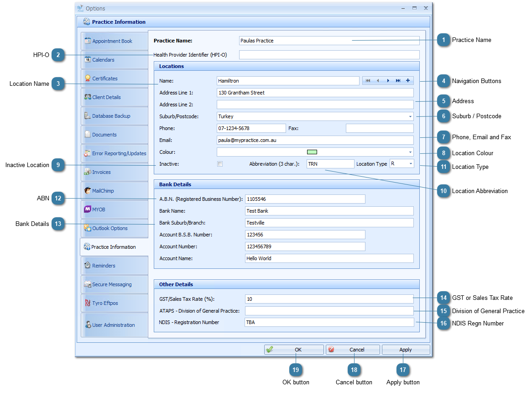This screenshot has width=532, height=393.
Task: Open the Invoices tab
Action: [x=115, y=172]
